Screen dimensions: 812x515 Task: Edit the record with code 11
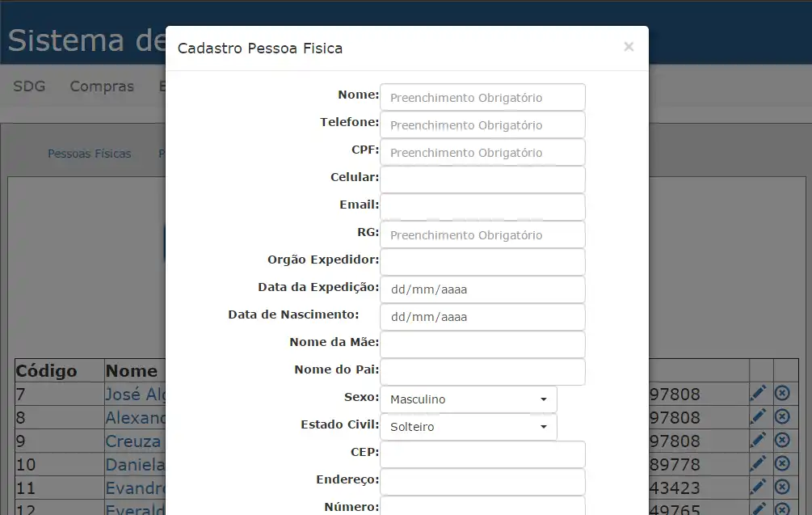(757, 488)
